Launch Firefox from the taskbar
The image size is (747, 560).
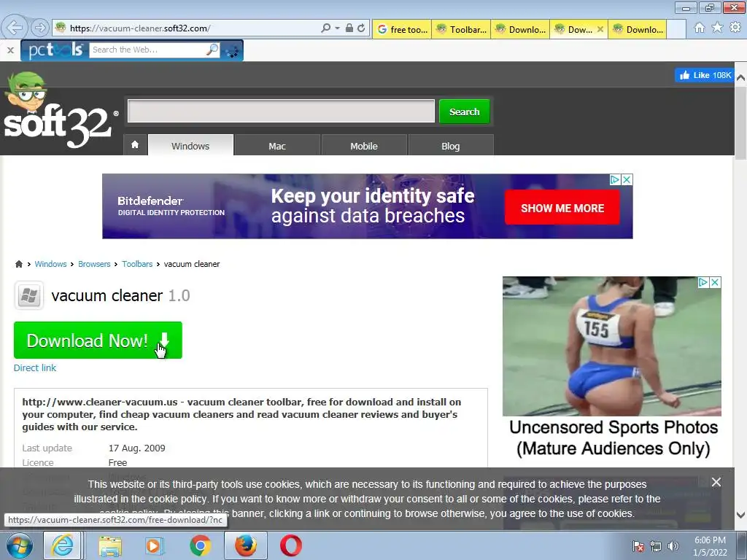(x=246, y=545)
